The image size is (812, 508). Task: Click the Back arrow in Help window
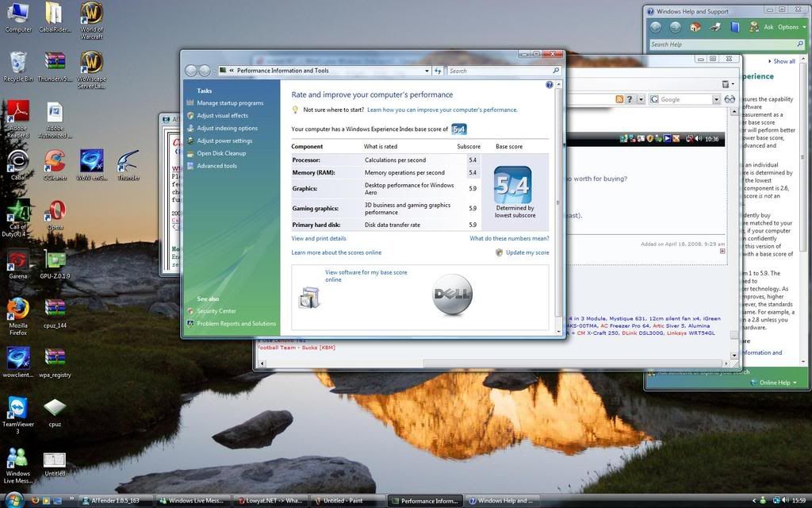click(656, 26)
